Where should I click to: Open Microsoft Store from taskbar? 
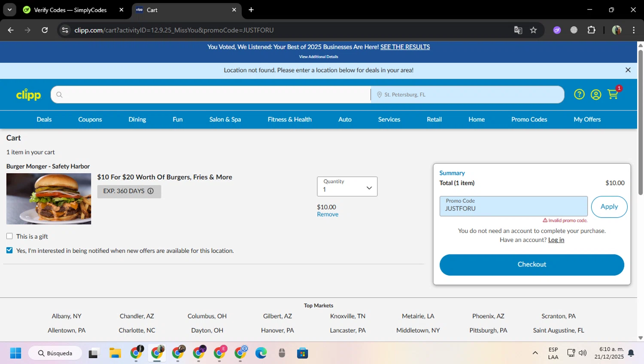(x=303, y=353)
